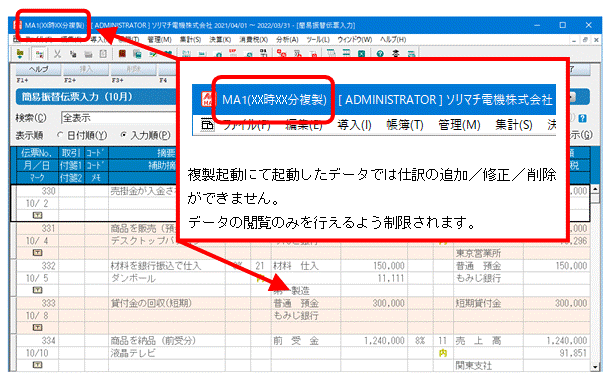Select the 入力順(P) radio button
Viewport: 604px width, 373px height.
coord(146,135)
